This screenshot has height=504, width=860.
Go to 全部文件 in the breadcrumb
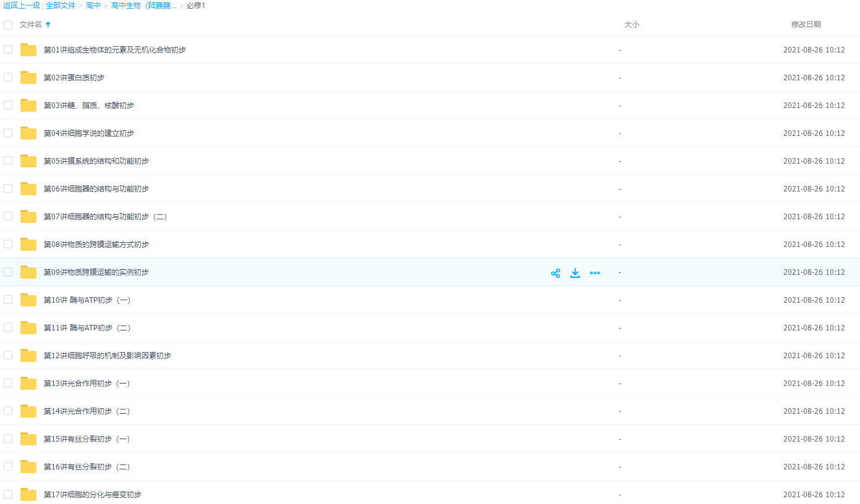[61, 6]
